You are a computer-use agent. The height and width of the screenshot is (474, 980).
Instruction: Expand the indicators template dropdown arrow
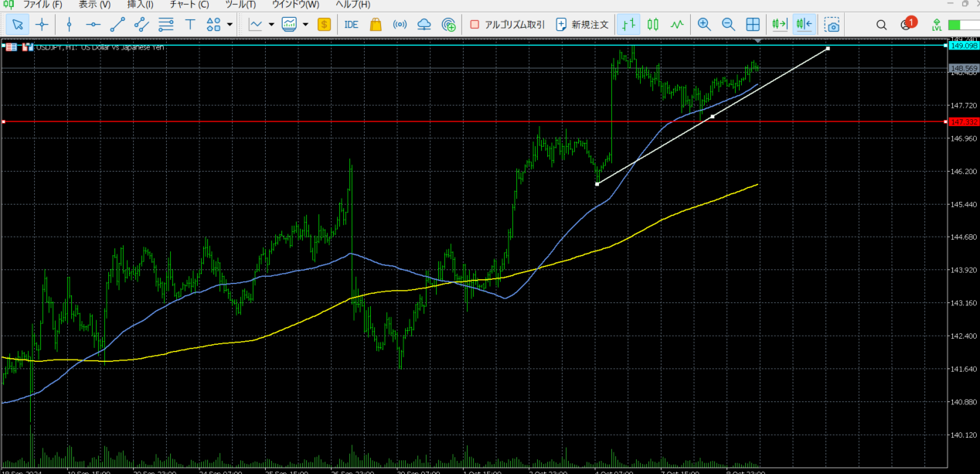tap(305, 24)
